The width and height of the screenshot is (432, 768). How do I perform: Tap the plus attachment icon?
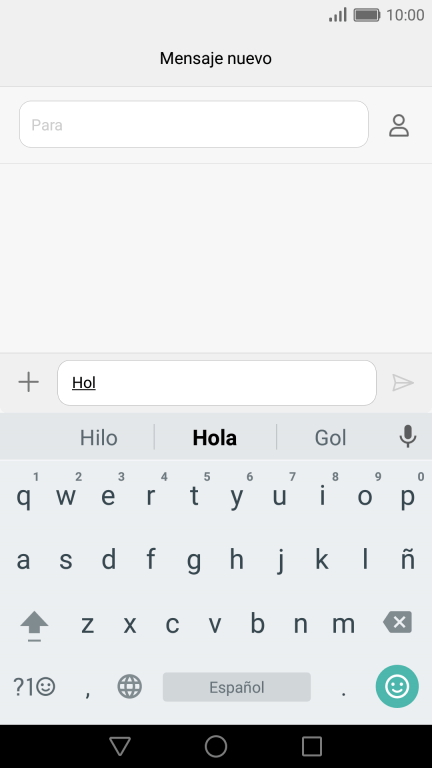tap(28, 382)
